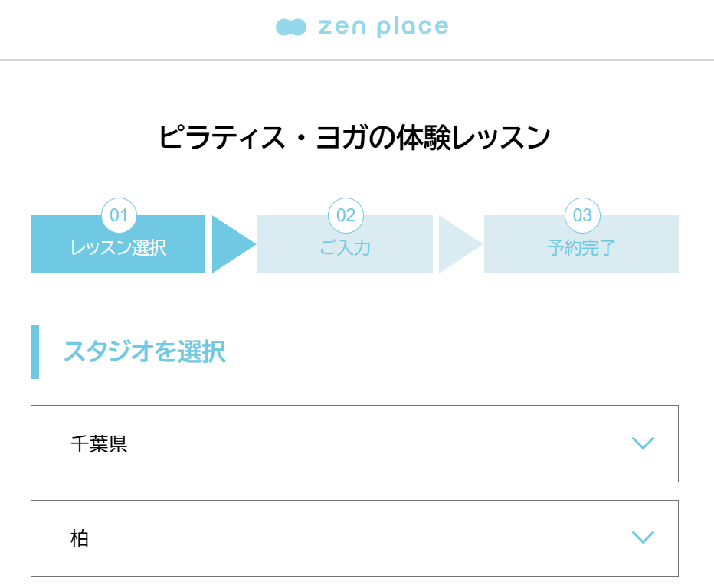Click the blue accent bar beside スタジオを選択
Image resolution: width=714 pixels, height=588 pixels.
(x=34, y=352)
